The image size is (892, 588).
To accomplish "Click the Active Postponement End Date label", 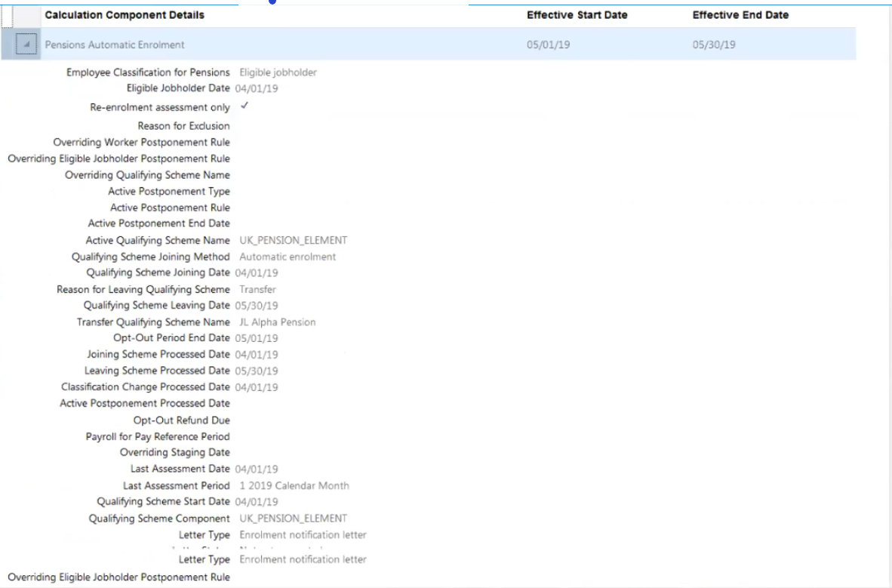I will pyautogui.click(x=158, y=223).
